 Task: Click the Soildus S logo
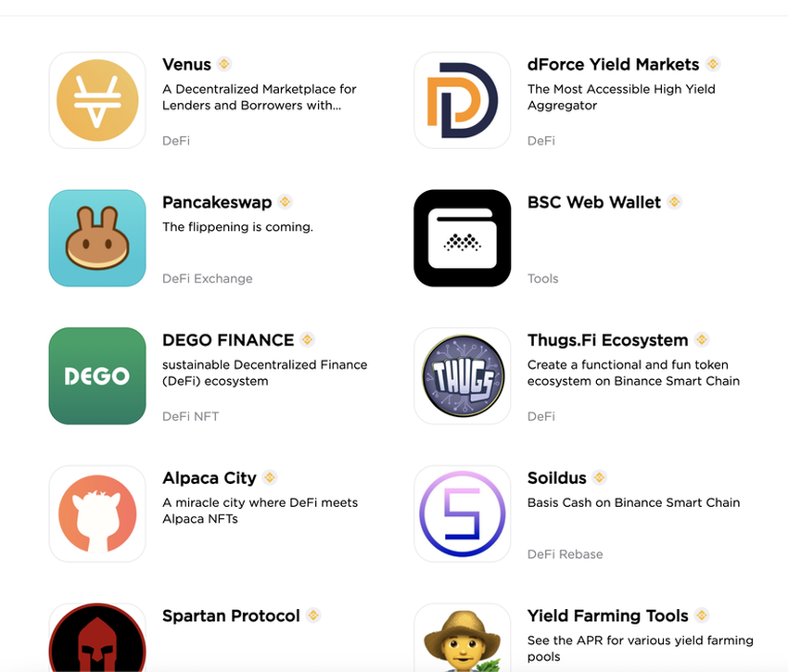(x=463, y=514)
